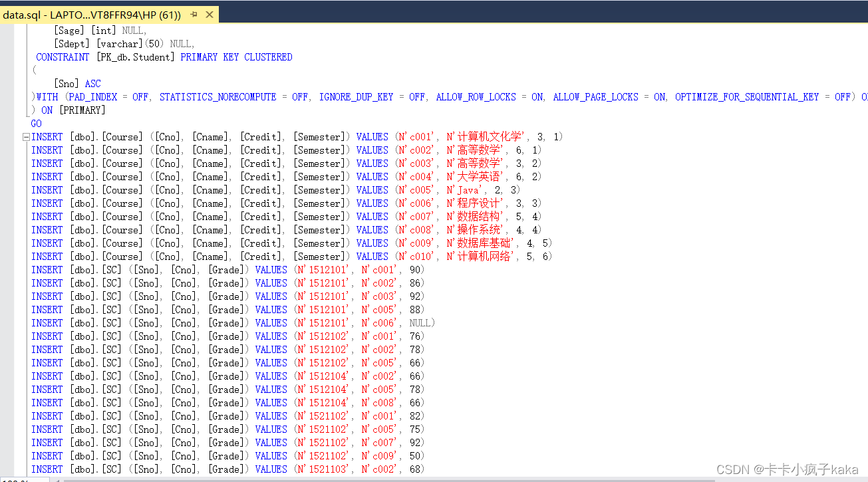868x482 pixels.
Task: Click the course name 操作系统
Action: click(x=479, y=230)
